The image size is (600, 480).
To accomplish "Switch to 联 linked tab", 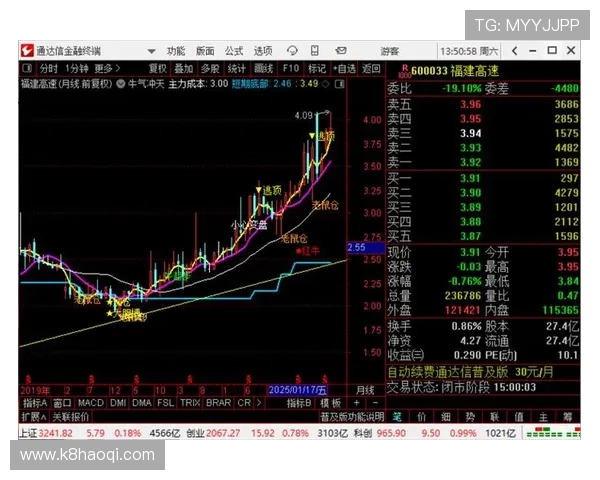I will [x=494, y=417].
